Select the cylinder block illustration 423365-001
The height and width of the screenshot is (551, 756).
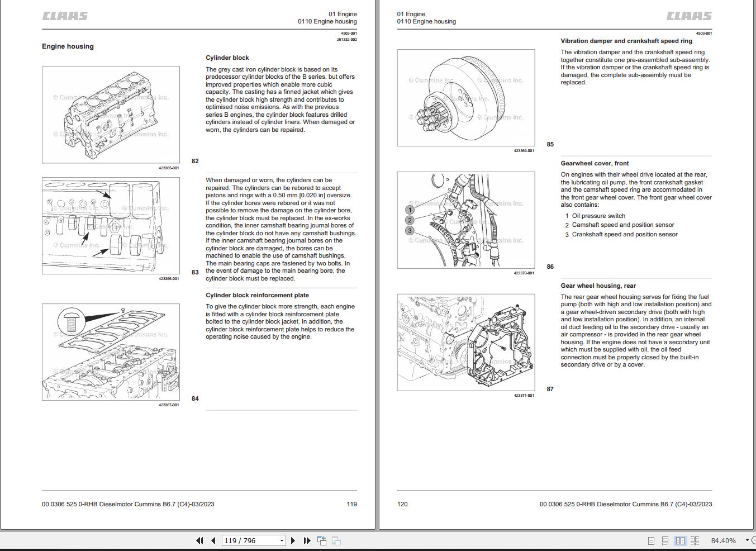(111, 115)
